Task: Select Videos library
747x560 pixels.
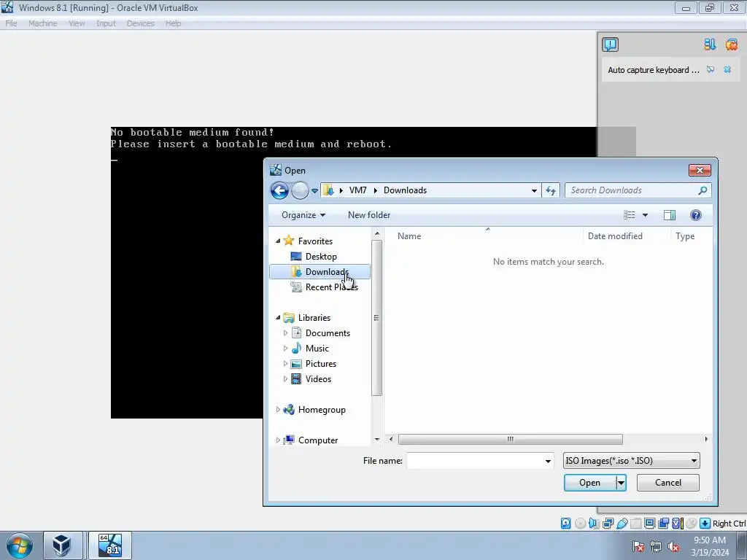Action: point(318,379)
